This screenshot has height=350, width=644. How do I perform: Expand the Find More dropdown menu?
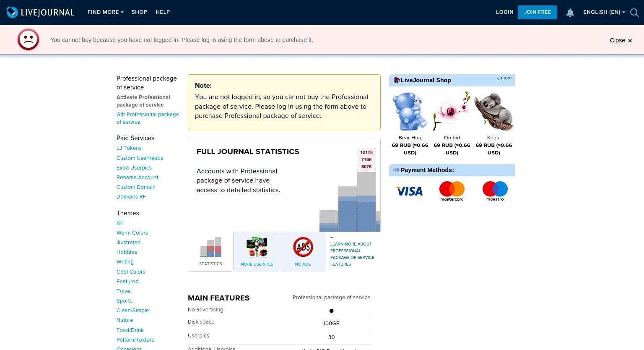105,12
